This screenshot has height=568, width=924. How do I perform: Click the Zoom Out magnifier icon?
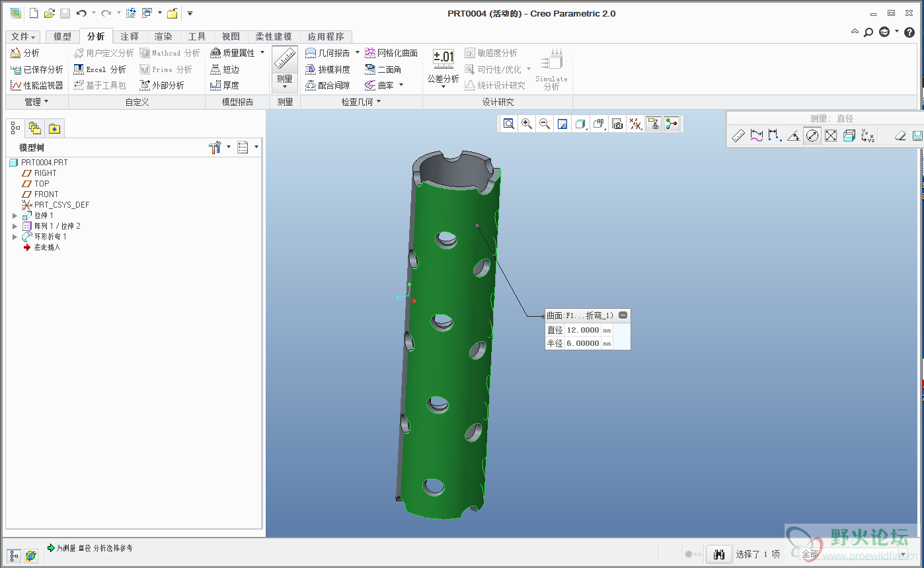[x=545, y=124]
